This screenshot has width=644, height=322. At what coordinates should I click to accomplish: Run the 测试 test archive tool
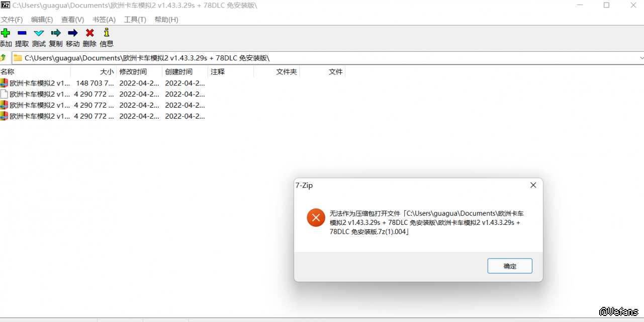(x=39, y=33)
